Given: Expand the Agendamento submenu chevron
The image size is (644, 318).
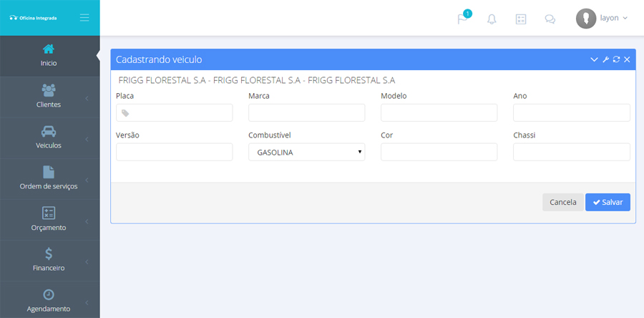Looking at the screenshot, I should [x=87, y=303].
